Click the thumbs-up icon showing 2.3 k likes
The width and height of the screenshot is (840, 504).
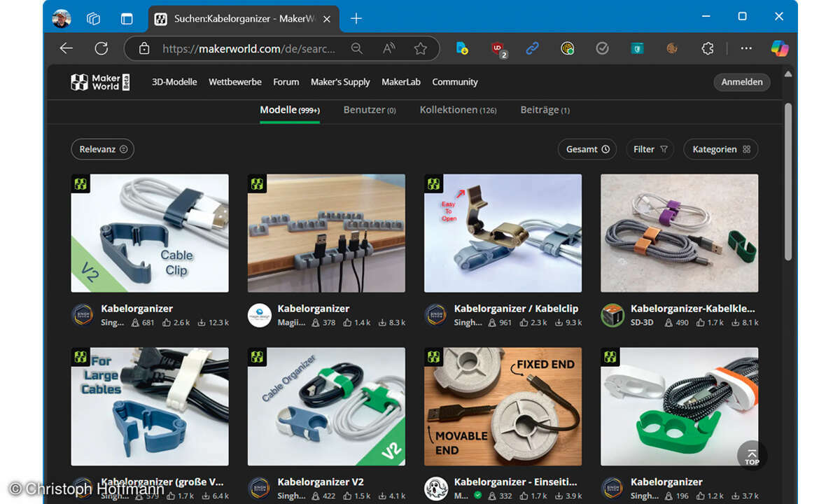pyautogui.click(x=524, y=323)
